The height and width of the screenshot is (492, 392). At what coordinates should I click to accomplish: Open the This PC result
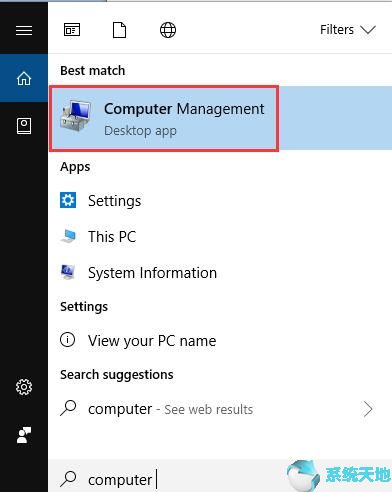pyautogui.click(x=220, y=237)
